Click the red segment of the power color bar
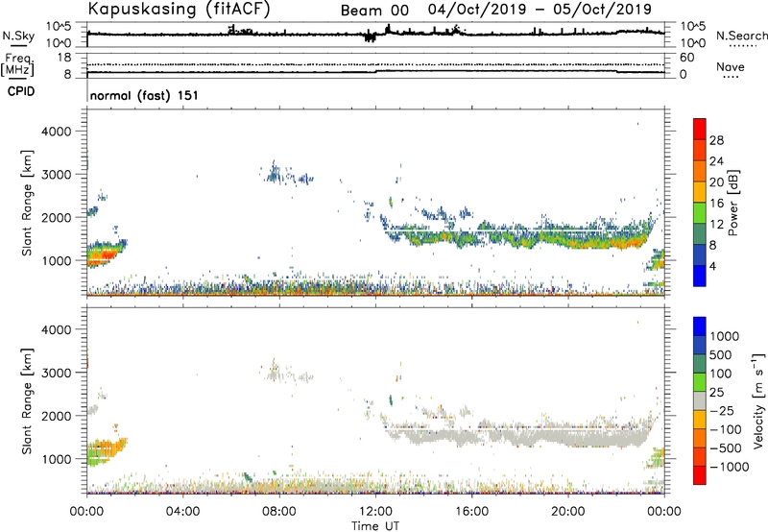 (x=700, y=129)
